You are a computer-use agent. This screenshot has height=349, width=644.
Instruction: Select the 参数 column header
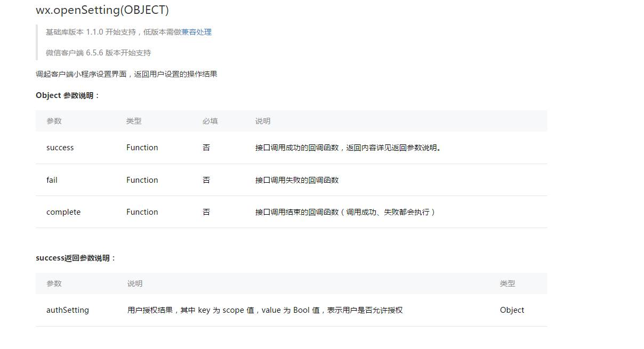53,121
